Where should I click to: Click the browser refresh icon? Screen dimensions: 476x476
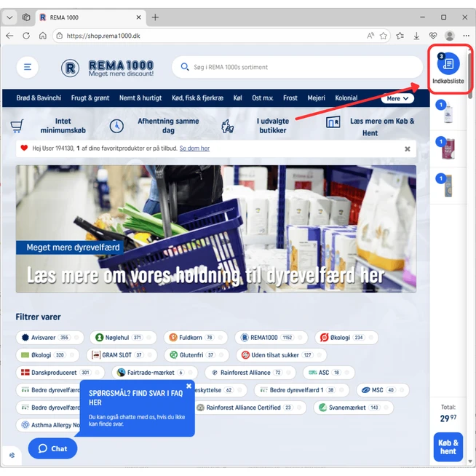coord(26,36)
